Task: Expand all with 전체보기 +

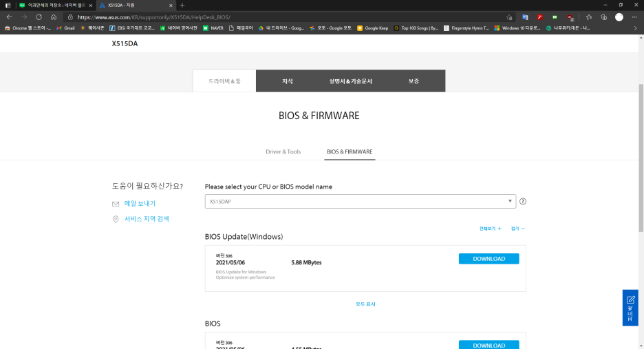Action: tap(490, 229)
